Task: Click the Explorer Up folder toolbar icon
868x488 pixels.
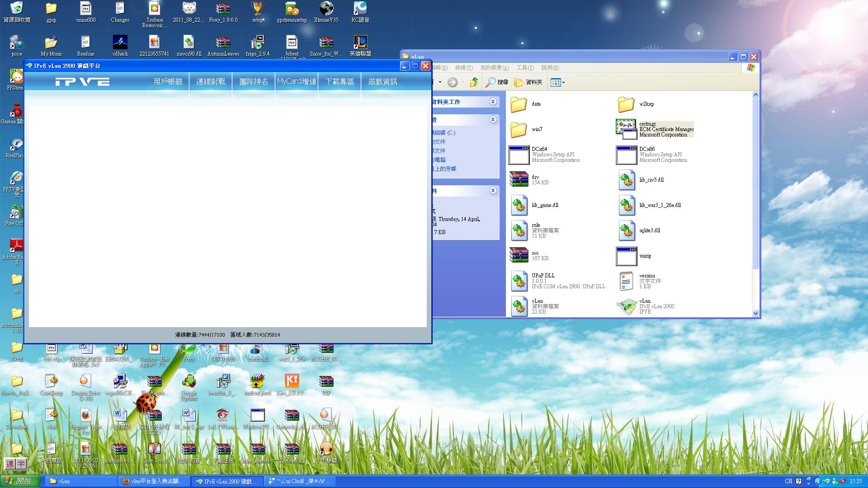Action: (474, 82)
